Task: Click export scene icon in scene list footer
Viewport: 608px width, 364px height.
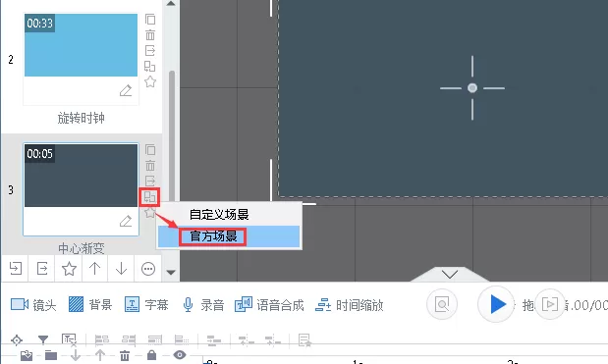Action: 42,269
